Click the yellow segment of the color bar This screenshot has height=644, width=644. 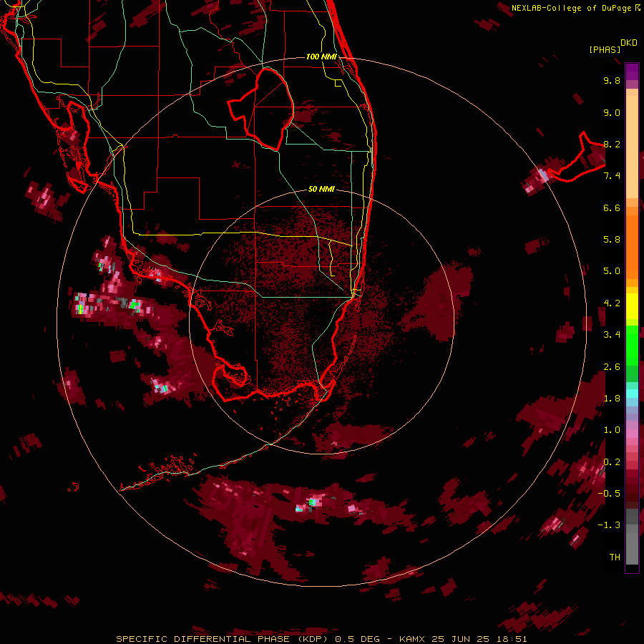click(x=632, y=306)
